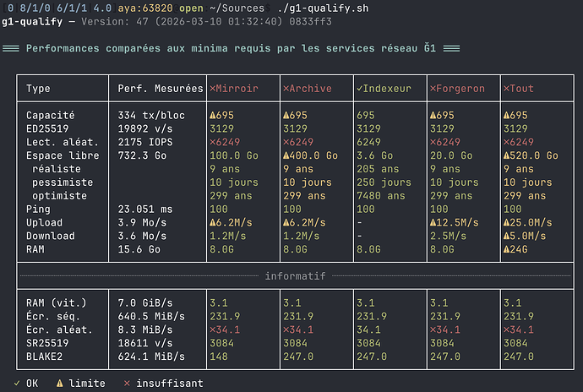
Task: Click the red insuffisant cross in legend
Action: (127, 383)
